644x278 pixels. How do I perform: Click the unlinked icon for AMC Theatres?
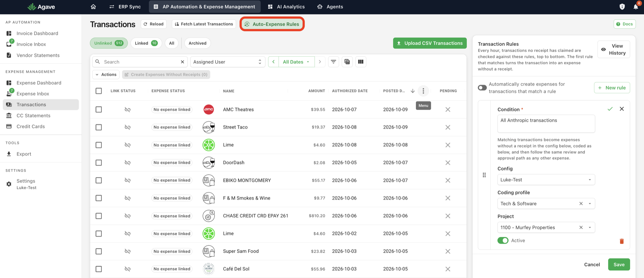point(127,110)
